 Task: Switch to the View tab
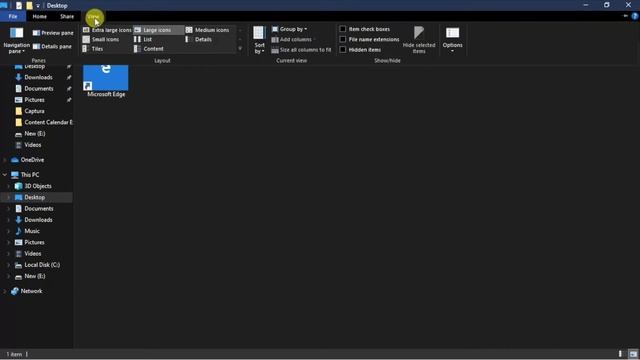(94, 16)
